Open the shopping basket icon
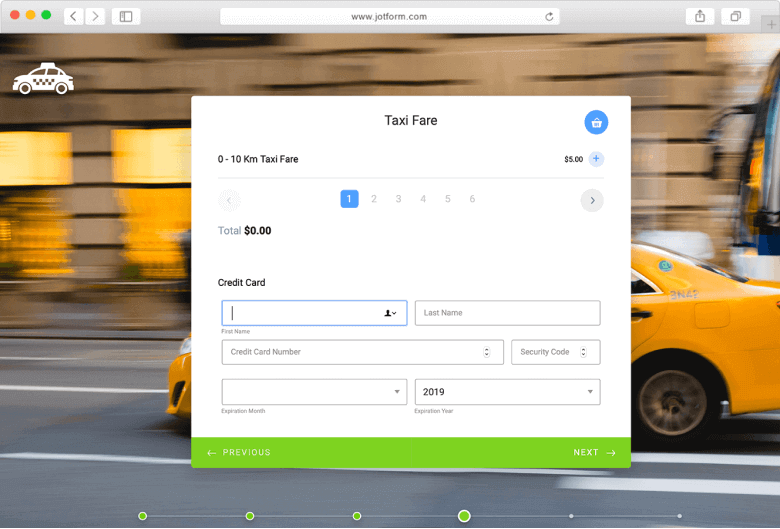 coord(596,122)
